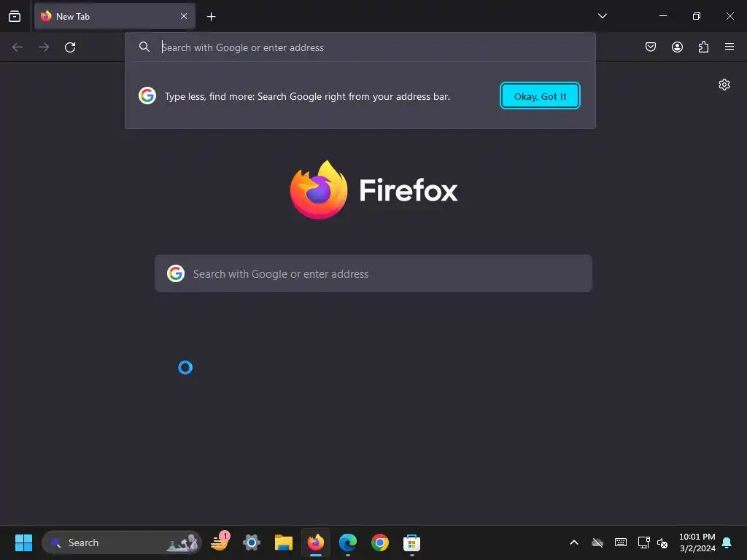This screenshot has width=747, height=560.
Task: Open Save to Pocket icon
Action: click(x=650, y=47)
